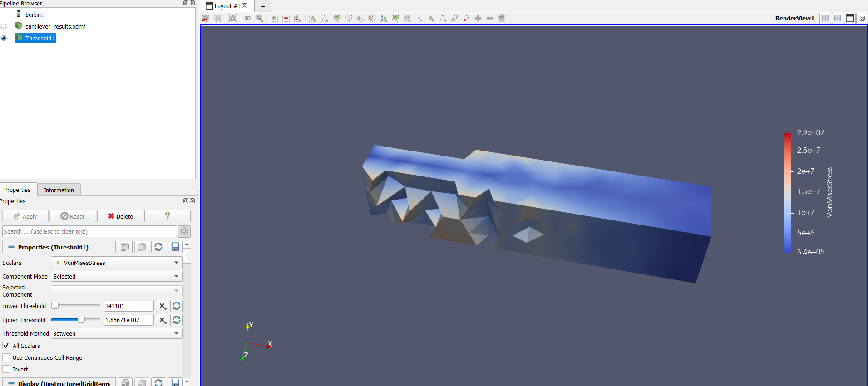Activate hover cells query icon
Image resolution: width=868 pixels, height=386 pixels.
click(x=454, y=18)
